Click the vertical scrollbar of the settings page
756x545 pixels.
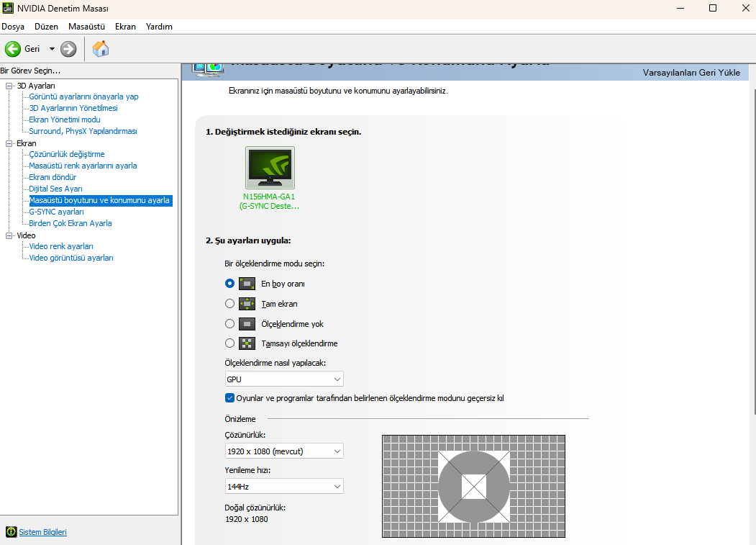coord(754,251)
